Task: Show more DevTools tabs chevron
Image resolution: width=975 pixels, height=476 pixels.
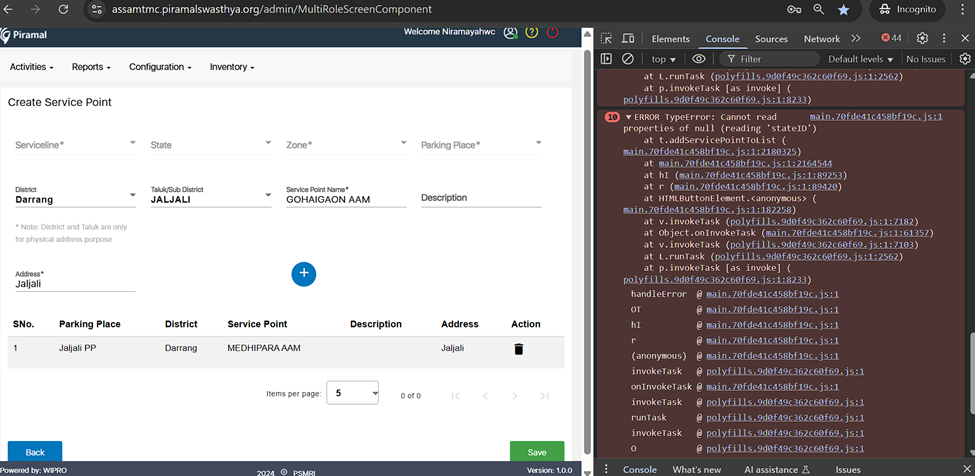Action: coord(856,39)
